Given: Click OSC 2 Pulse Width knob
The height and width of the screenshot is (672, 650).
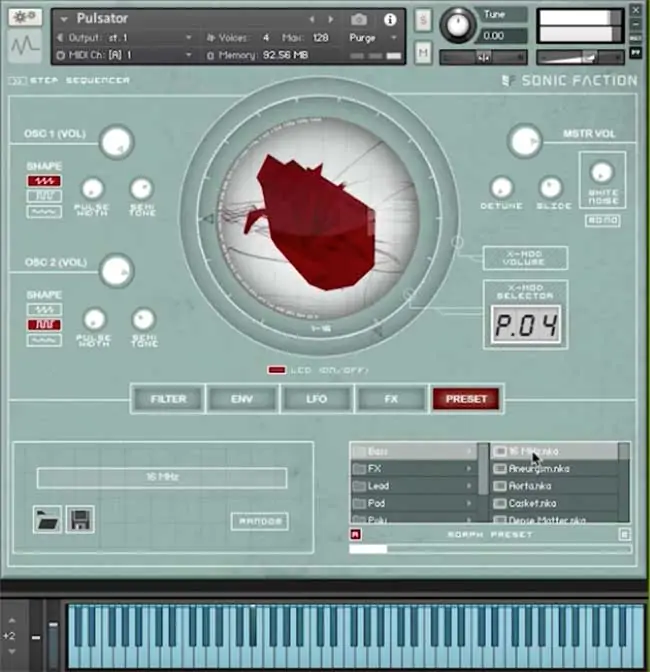Looking at the screenshot, I should pos(94,319).
